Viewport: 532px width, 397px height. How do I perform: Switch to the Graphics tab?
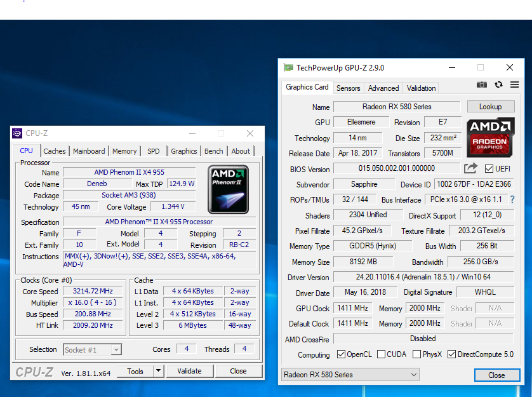coord(184,151)
